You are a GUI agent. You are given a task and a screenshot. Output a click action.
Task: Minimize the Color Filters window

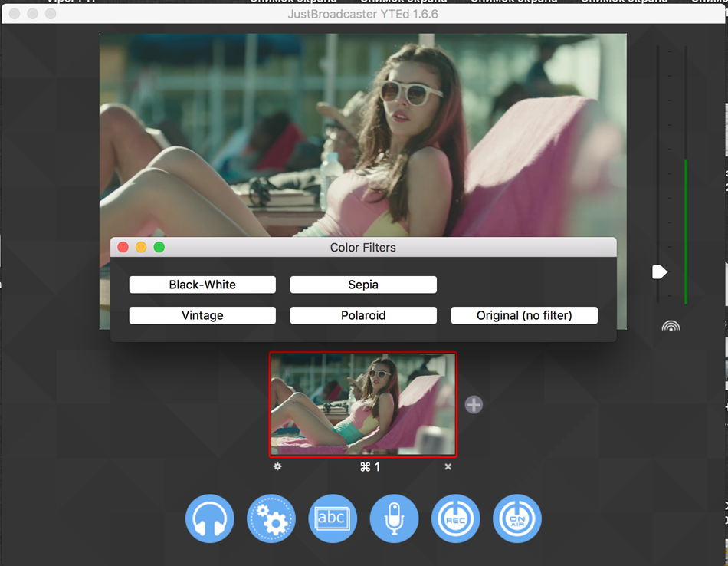pyautogui.click(x=141, y=247)
